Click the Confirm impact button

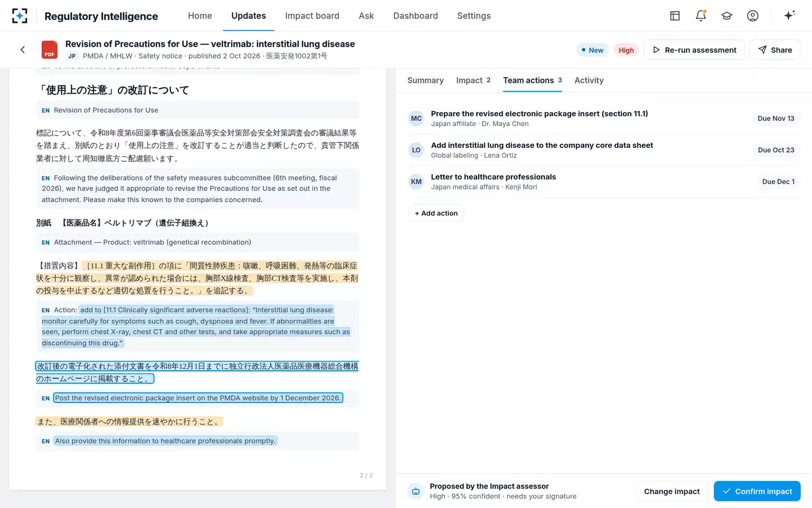click(757, 491)
